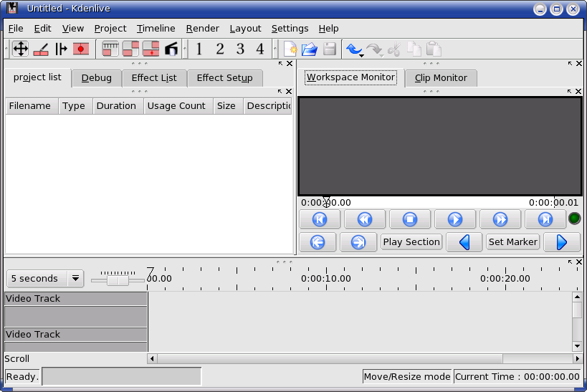
Task: Click the Paste clipboard icon
Action: click(x=434, y=49)
